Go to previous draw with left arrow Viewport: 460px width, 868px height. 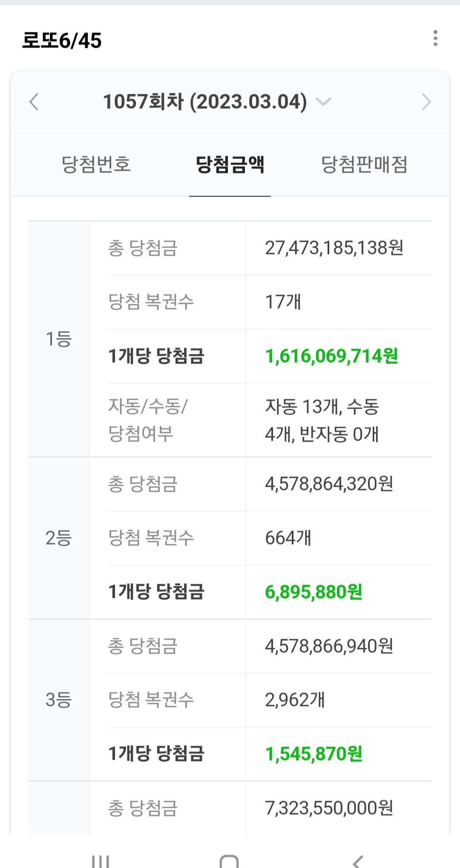click(x=34, y=102)
